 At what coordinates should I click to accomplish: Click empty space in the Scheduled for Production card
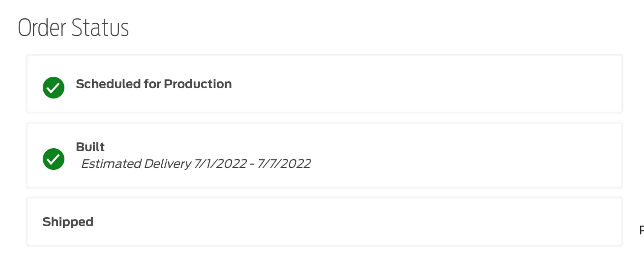pos(423,84)
